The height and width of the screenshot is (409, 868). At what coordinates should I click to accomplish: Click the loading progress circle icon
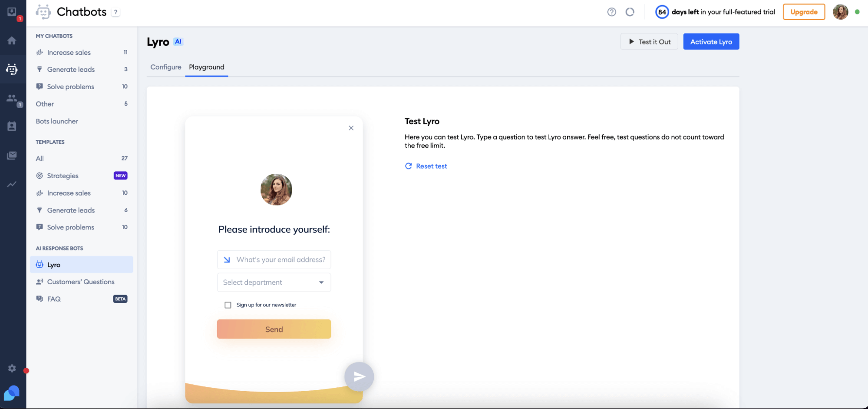coord(630,12)
